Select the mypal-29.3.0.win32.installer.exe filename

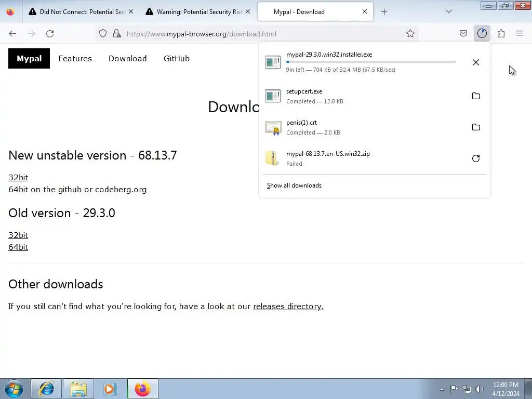coord(329,54)
